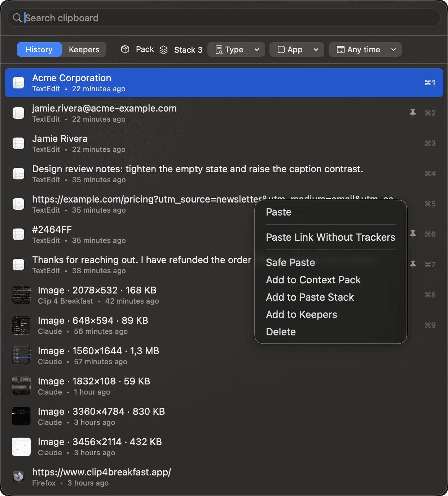Viewport: 448px width, 496px height.
Task: Click the Any time calendar icon
Action: coord(341,50)
